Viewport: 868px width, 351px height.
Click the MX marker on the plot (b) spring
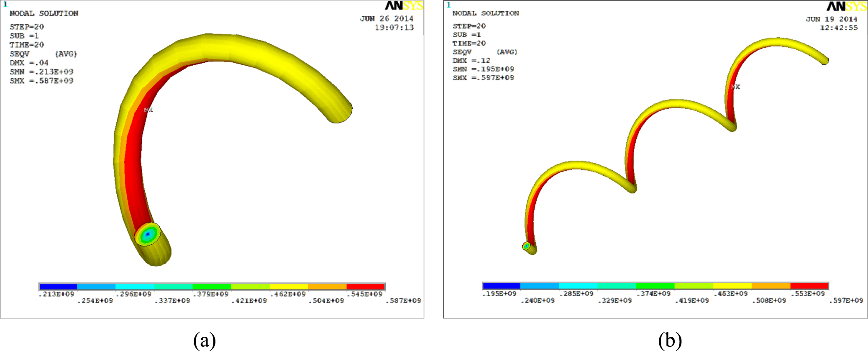pyautogui.click(x=736, y=87)
